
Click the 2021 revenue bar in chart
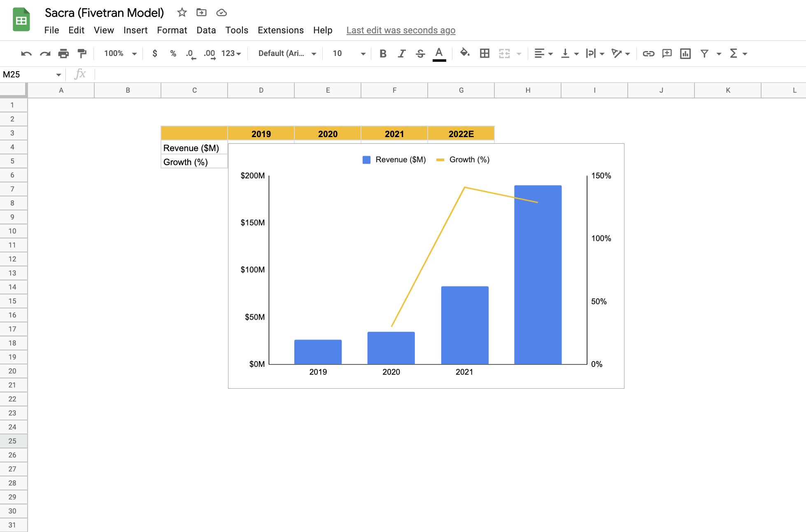coord(465,325)
